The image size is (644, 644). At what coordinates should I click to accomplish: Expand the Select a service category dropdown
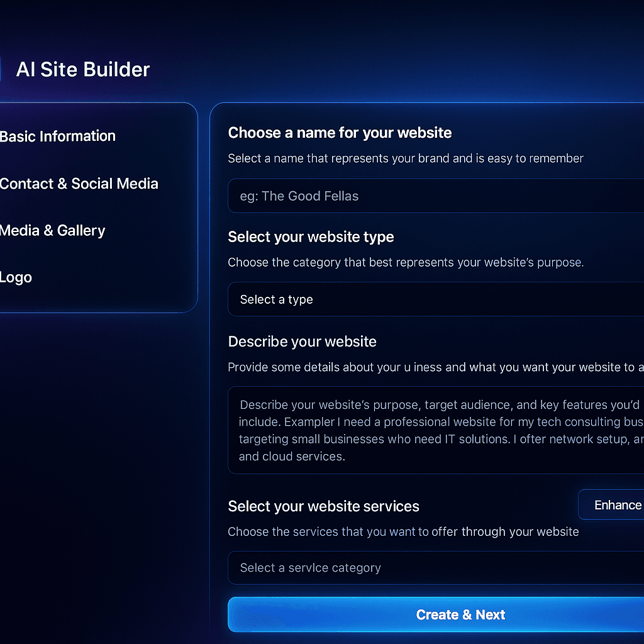tap(436, 568)
